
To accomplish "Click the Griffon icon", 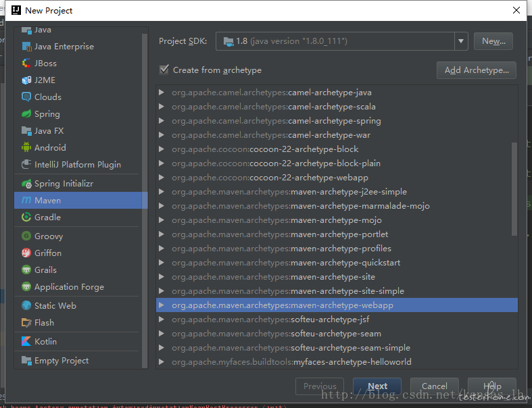I will (26, 253).
